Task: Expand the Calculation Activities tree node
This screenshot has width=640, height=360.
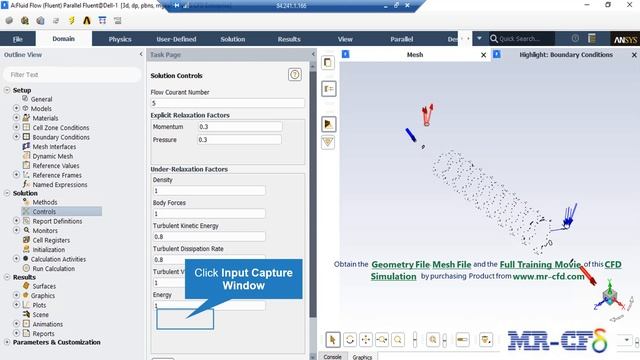Action: 16,258
